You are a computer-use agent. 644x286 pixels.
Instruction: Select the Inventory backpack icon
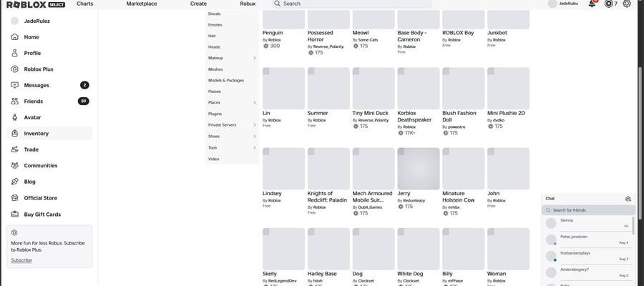[15, 134]
